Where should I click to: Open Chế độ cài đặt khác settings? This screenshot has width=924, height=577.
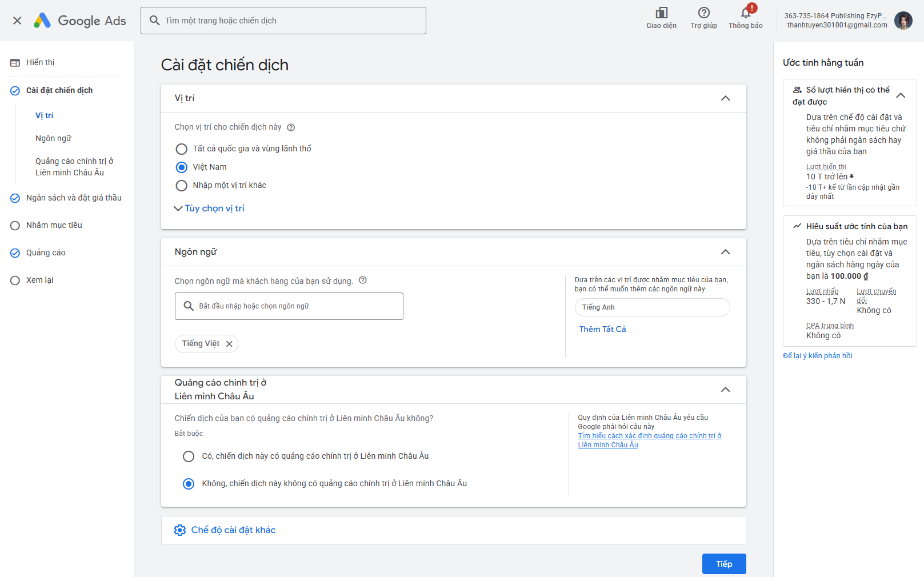click(234, 530)
